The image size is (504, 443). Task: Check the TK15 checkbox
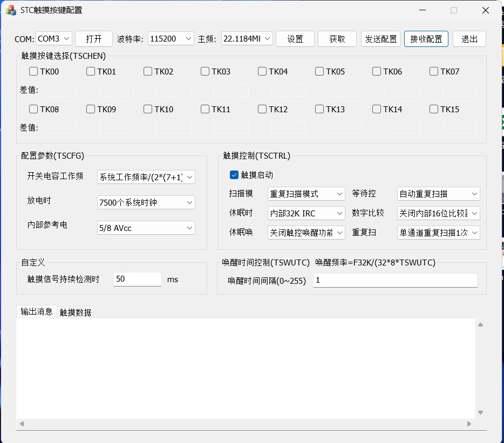point(434,110)
